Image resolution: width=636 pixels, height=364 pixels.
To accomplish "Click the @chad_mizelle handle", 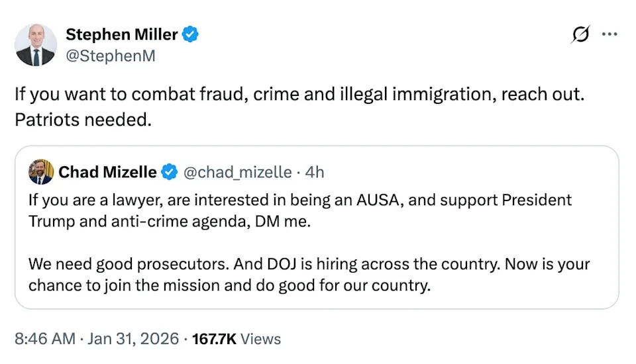I will click(x=237, y=172).
